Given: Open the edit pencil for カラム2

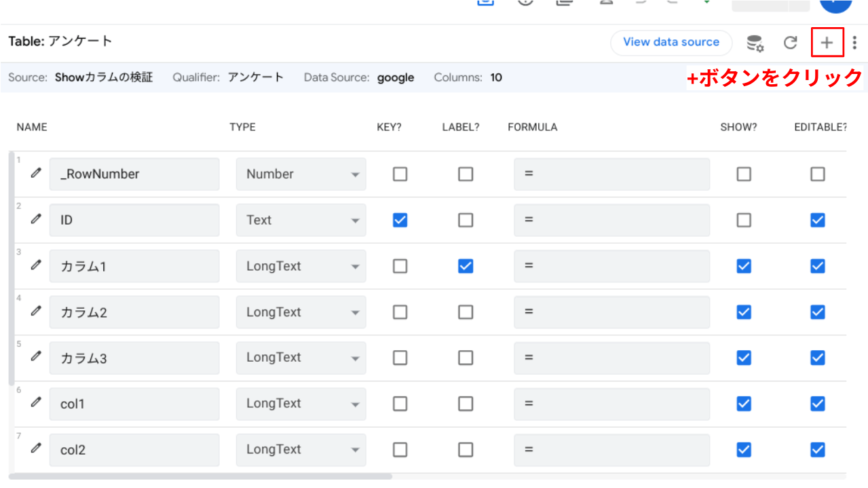Looking at the screenshot, I should tap(36, 311).
